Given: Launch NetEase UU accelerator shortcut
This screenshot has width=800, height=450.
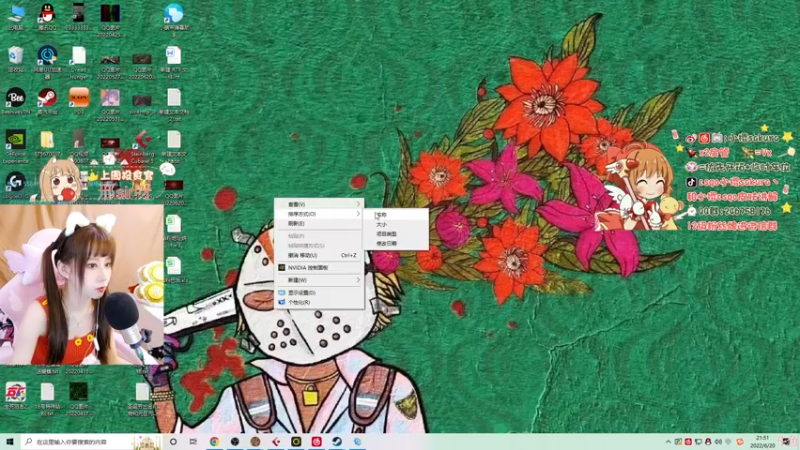Looking at the screenshot, I should click(47, 62).
